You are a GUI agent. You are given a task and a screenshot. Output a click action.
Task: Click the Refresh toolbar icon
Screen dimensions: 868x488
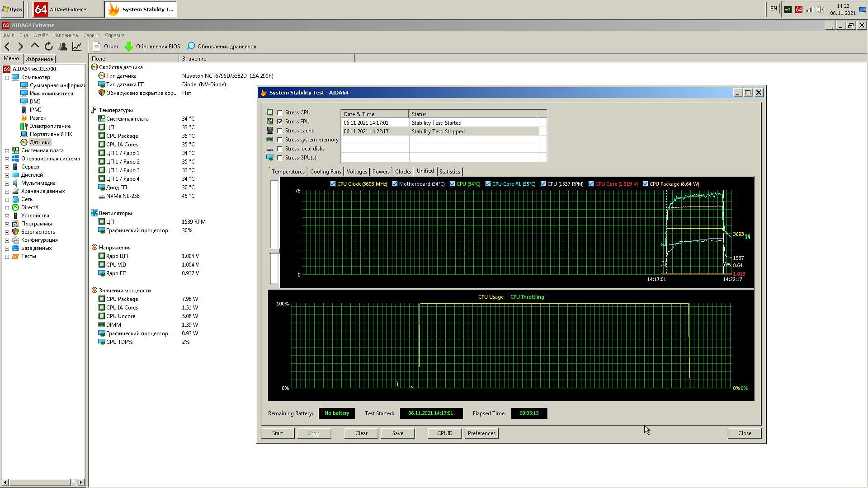[49, 47]
